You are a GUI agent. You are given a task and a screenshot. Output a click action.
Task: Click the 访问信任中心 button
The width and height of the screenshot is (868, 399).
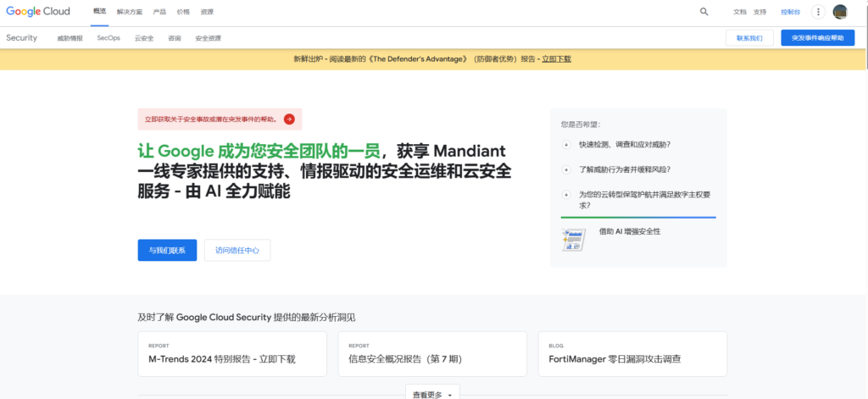[x=237, y=250]
